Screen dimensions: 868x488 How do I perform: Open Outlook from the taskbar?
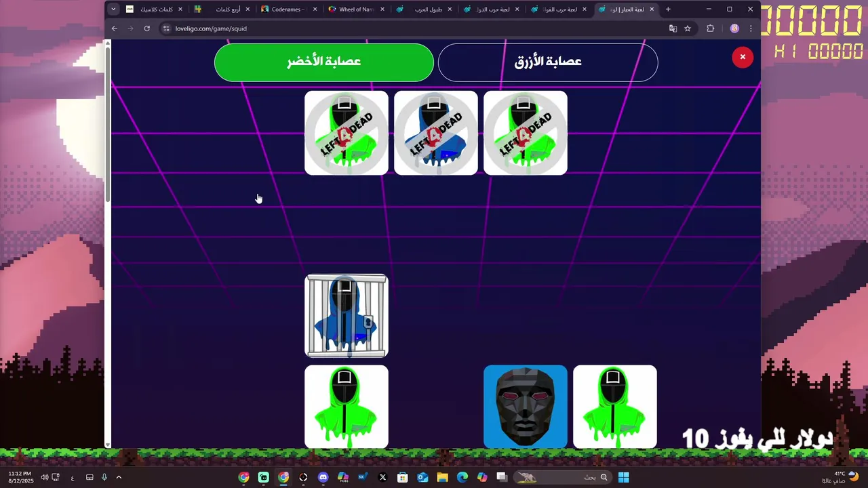click(422, 477)
